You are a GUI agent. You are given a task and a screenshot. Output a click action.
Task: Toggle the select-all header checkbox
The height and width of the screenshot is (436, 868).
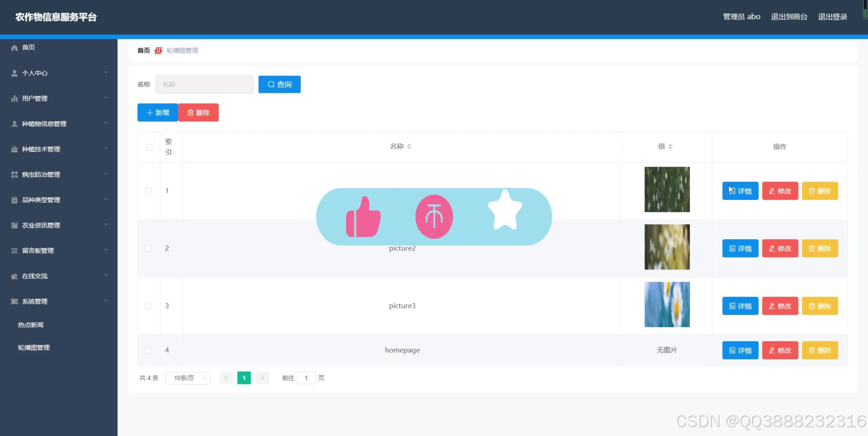click(x=149, y=147)
